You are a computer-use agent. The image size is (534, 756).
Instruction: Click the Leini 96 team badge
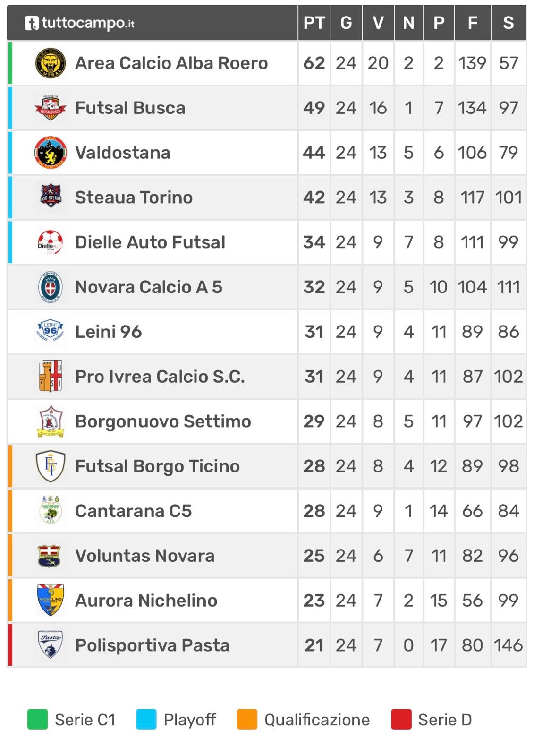pyautogui.click(x=51, y=332)
